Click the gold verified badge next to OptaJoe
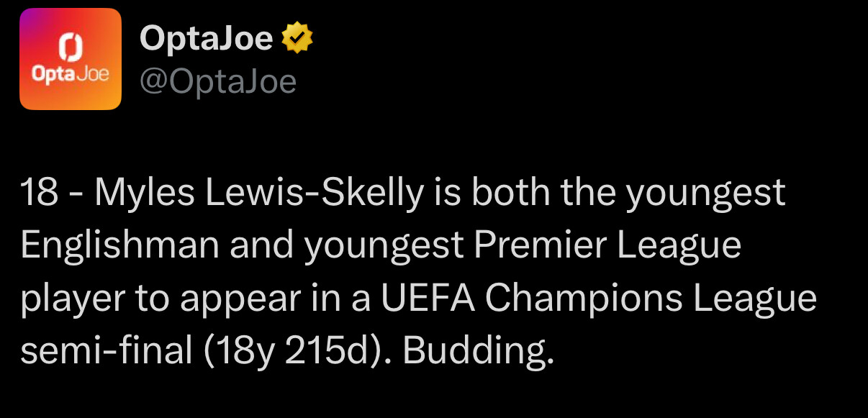The height and width of the screenshot is (418, 868). [x=297, y=38]
